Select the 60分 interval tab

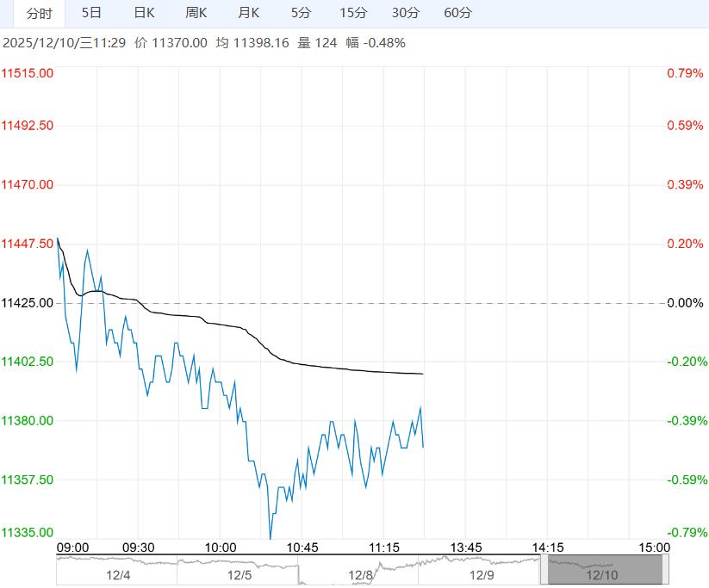[x=458, y=13]
